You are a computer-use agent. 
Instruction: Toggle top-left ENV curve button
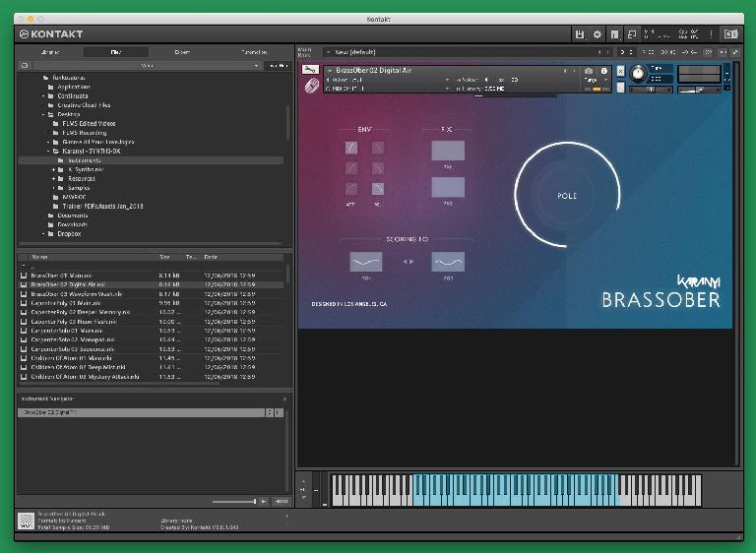tap(351, 148)
